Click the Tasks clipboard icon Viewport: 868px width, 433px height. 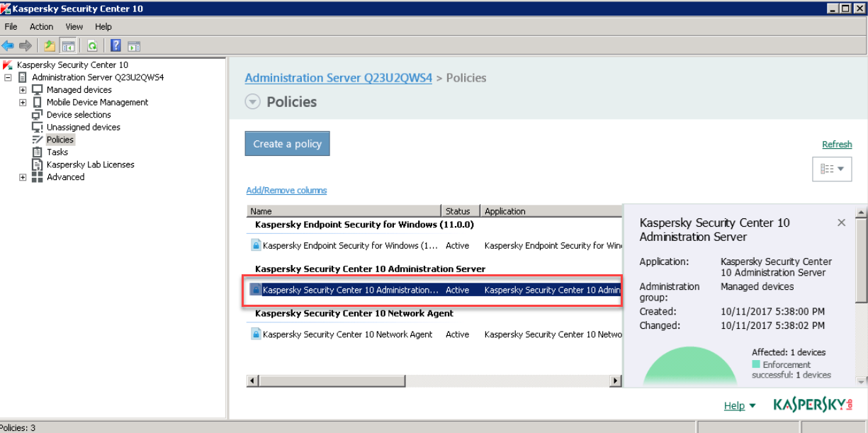click(38, 152)
